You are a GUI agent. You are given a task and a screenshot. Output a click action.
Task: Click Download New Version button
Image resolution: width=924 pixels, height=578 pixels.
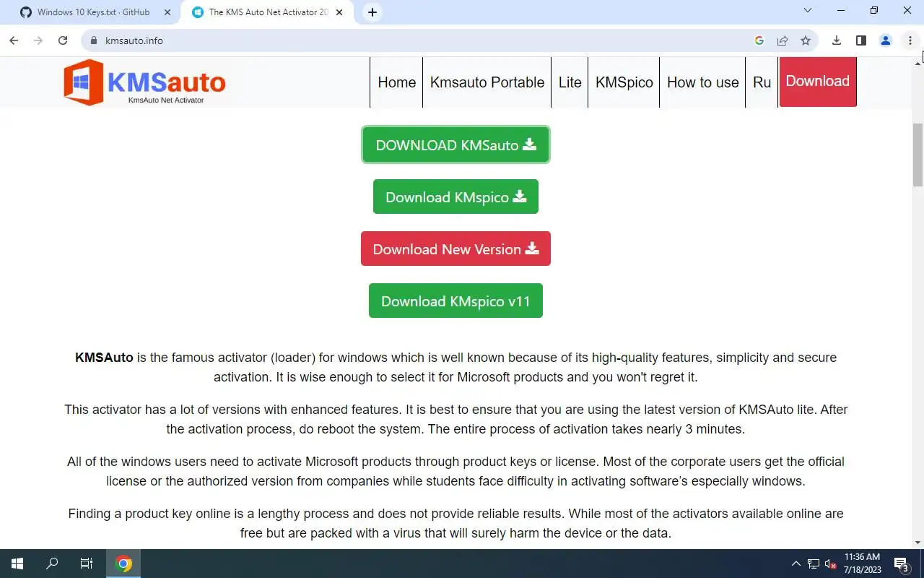(x=456, y=249)
